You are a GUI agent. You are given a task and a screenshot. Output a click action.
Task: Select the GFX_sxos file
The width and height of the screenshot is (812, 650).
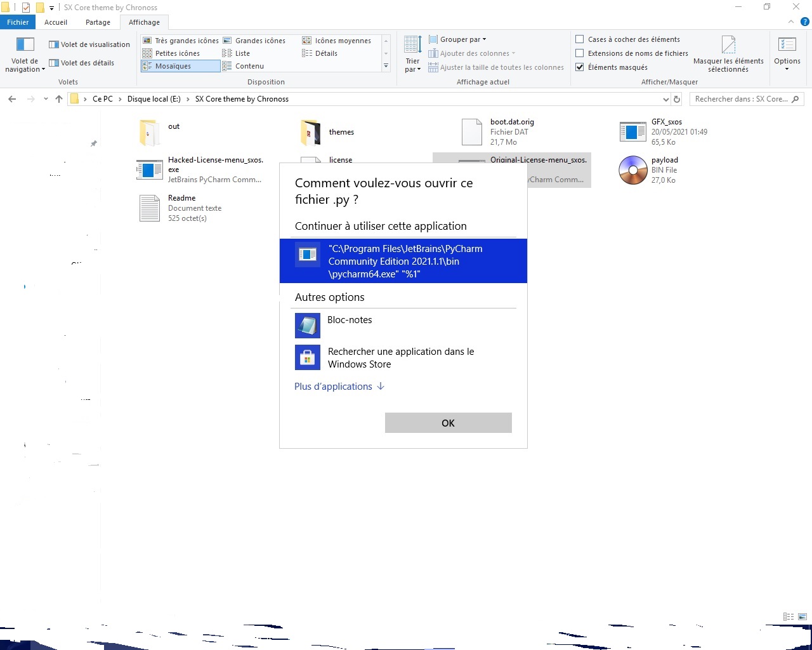click(663, 132)
